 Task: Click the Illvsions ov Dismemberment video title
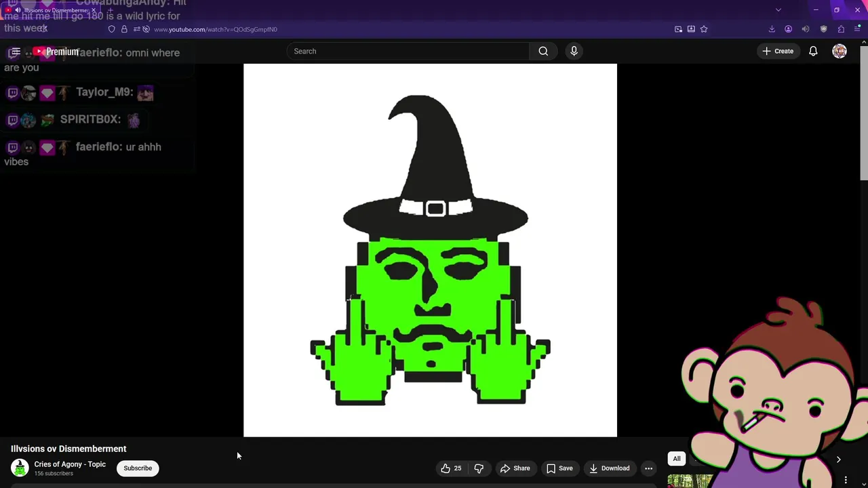(x=68, y=449)
